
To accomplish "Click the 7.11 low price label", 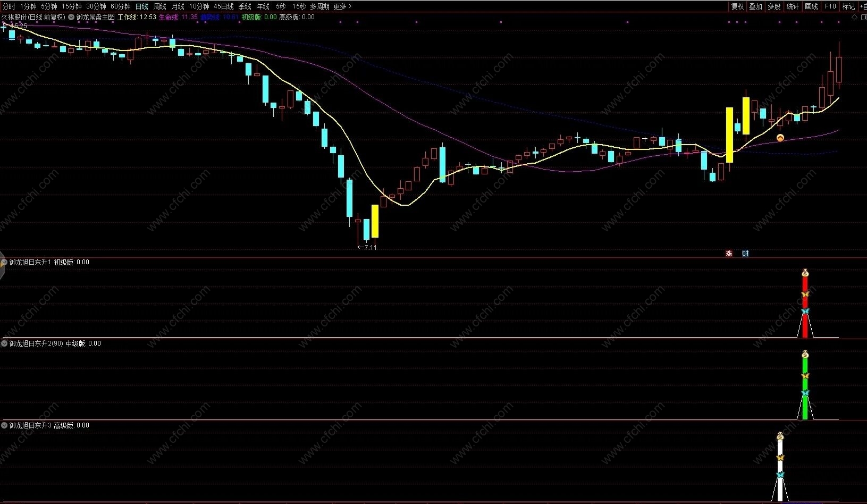I will (370, 247).
